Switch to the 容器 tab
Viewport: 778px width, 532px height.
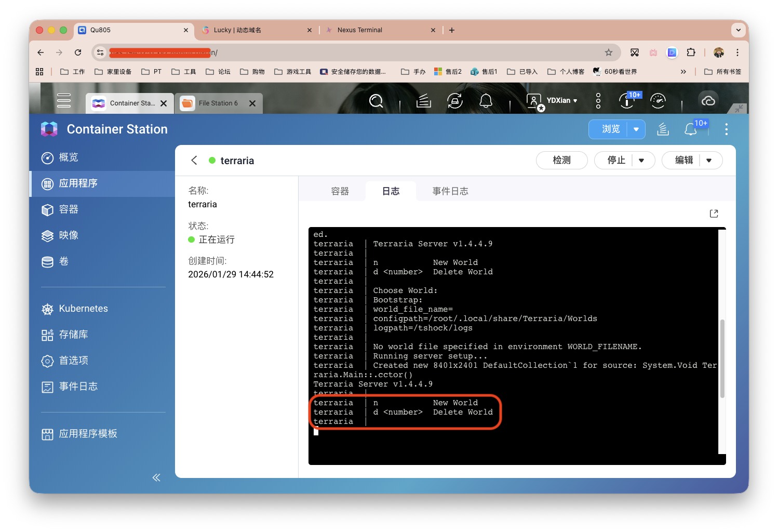tap(340, 191)
